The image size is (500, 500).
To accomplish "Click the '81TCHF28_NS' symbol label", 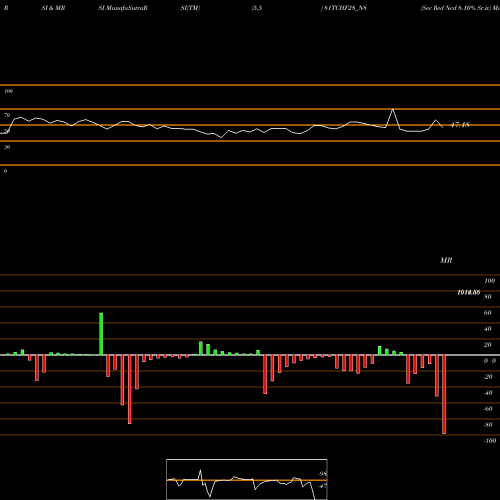I will [x=345, y=8].
